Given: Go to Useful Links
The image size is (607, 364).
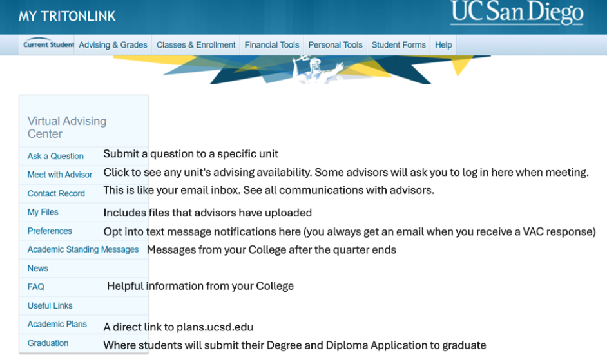Looking at the screenshot, I should [x=50, y=305].
